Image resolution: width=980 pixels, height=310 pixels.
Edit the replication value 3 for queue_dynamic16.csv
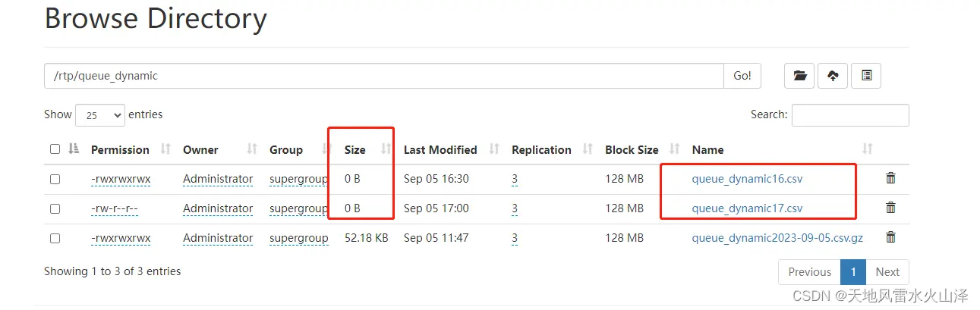(515, 180)
